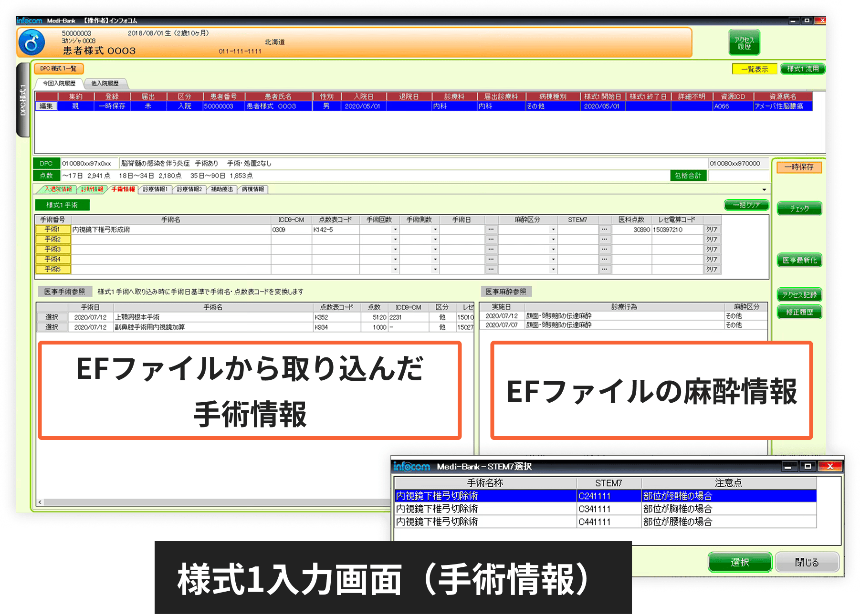Click 選択 in STEM7 selection dialog

pyautogui.click(x=739, y=562)
